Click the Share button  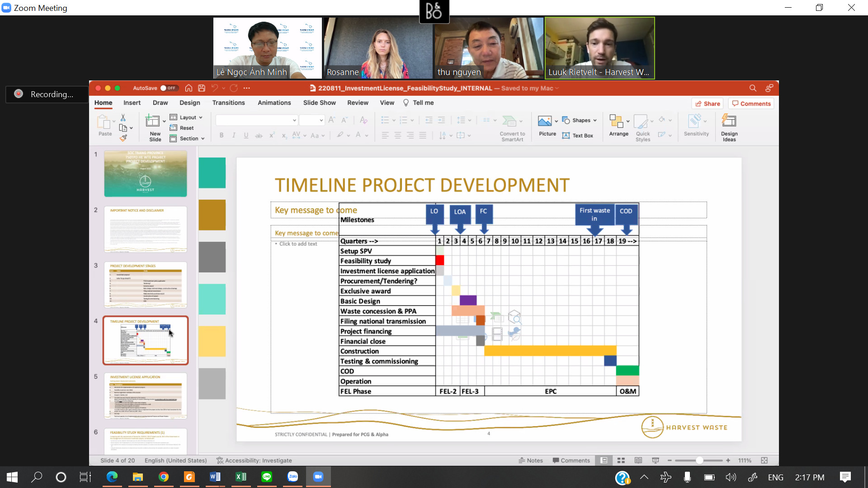click(708, 103)
